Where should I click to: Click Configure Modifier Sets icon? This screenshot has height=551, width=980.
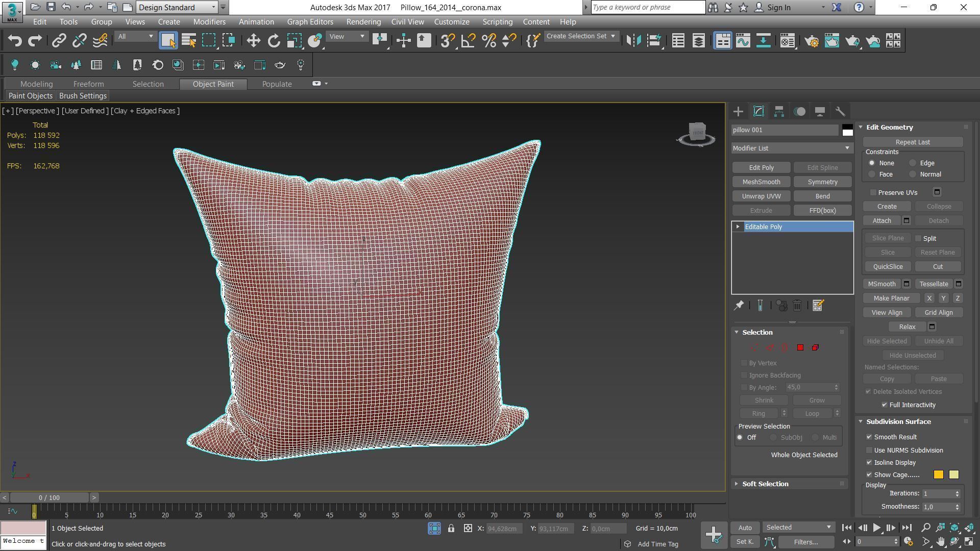818,306
